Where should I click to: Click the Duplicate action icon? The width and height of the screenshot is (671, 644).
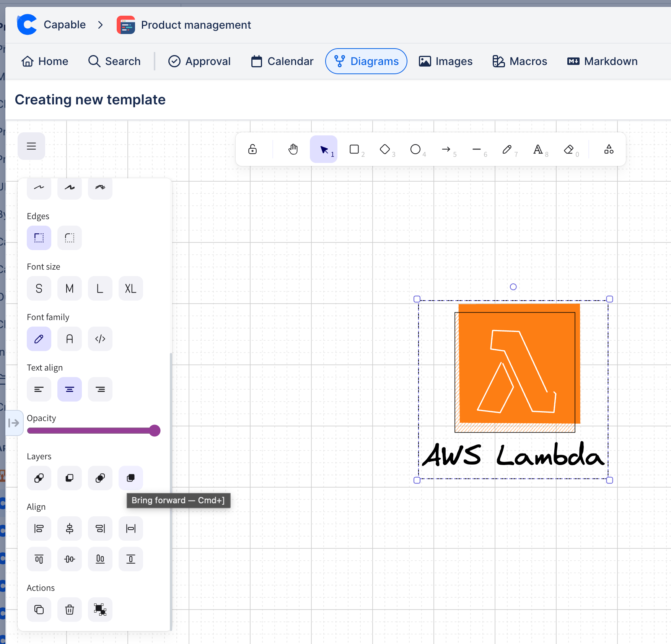(x=39, y=609)
